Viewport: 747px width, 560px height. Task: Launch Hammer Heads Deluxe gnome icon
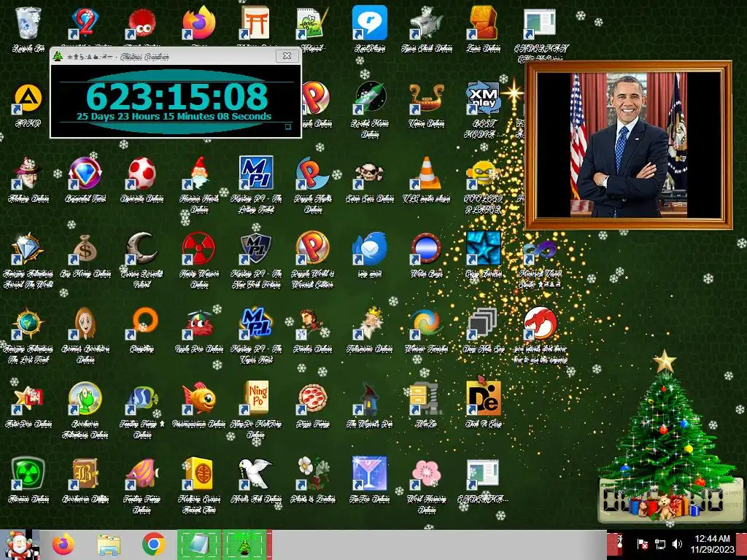[x=198, y=173]
